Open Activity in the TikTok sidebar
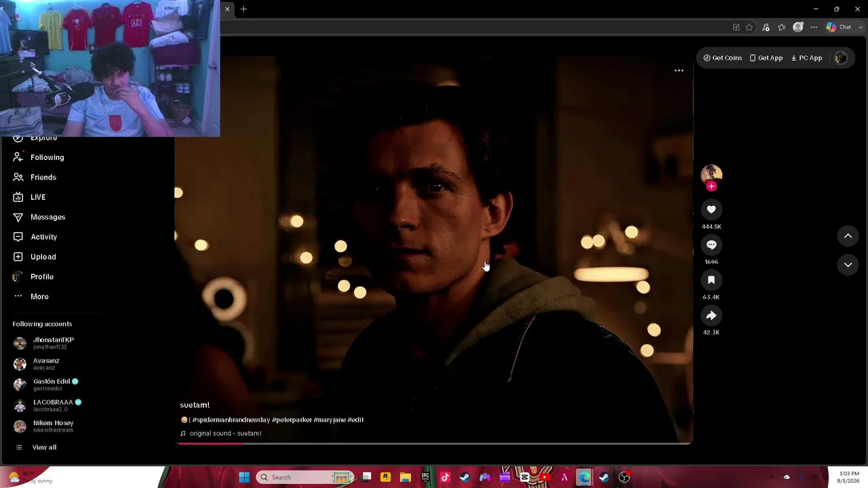The height and width of the screenshot is (488, 868). tap(43, 237)
